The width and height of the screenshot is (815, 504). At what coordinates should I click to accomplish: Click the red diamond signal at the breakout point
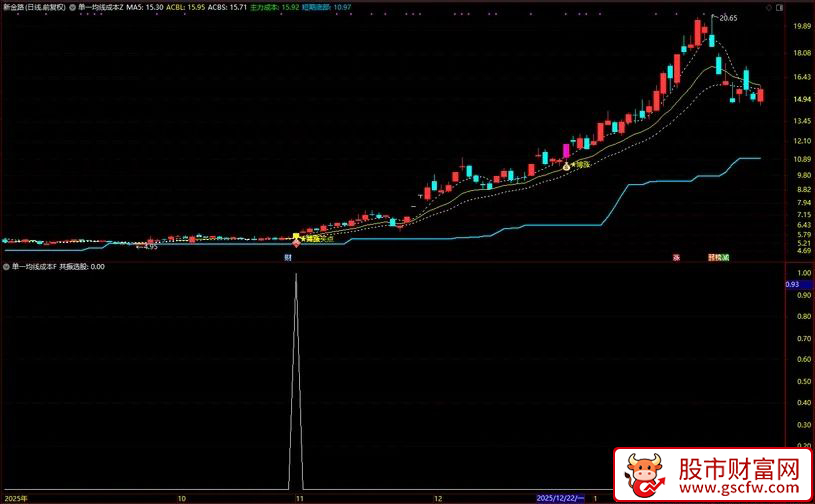296,243
